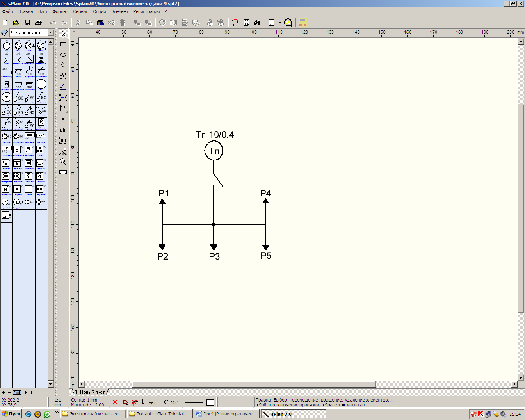Click the canvas horizontal scrollbar right arrow

514,384
